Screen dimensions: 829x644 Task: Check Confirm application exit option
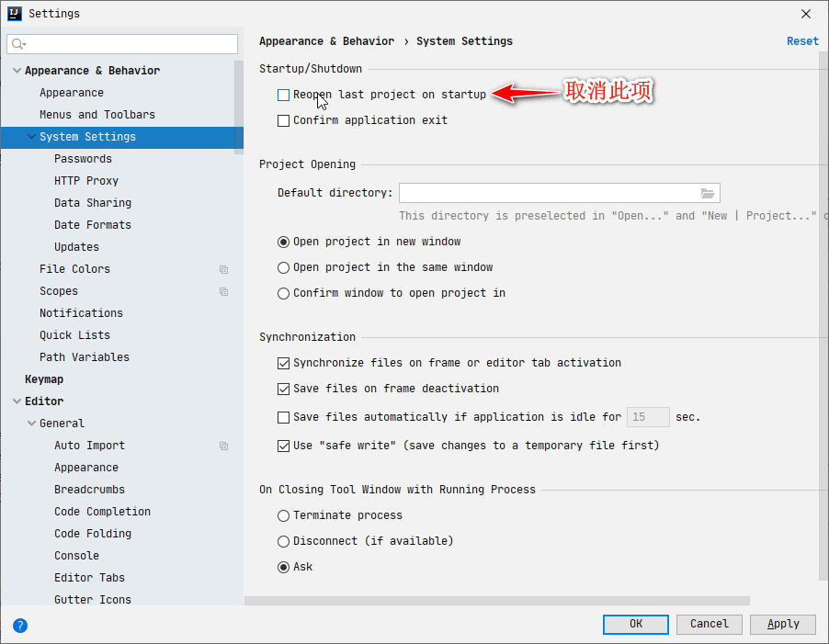point(284,120)
